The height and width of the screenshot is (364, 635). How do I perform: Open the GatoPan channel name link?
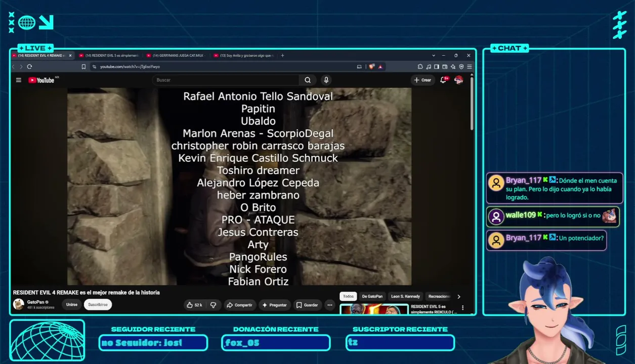35,302
